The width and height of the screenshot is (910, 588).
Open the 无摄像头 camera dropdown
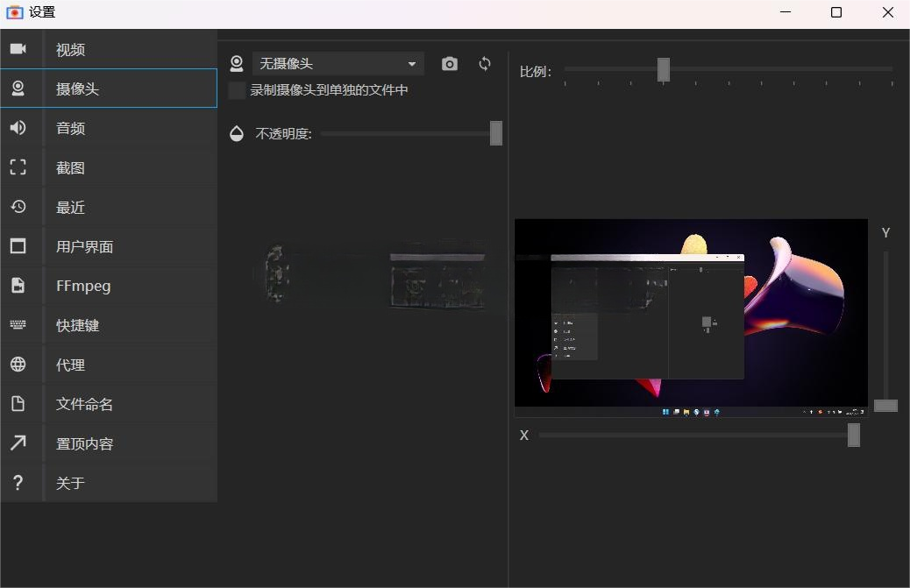pyautogui.click(x=338, y=64)
